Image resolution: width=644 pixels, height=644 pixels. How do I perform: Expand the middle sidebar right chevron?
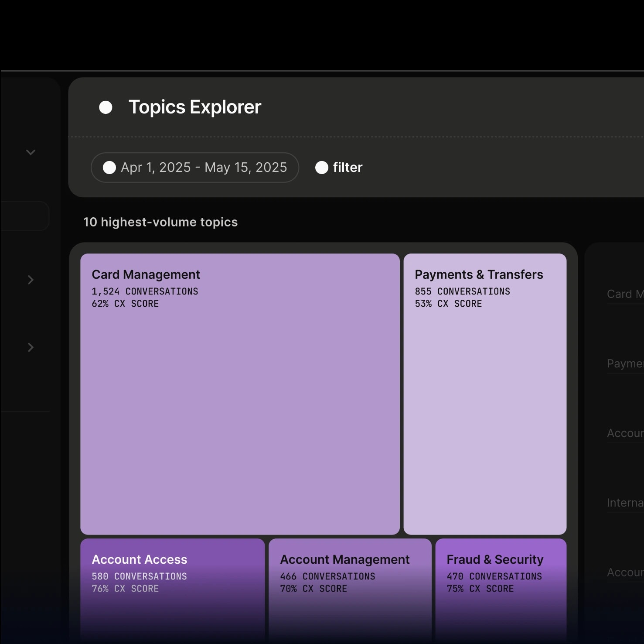pos(31,280)
